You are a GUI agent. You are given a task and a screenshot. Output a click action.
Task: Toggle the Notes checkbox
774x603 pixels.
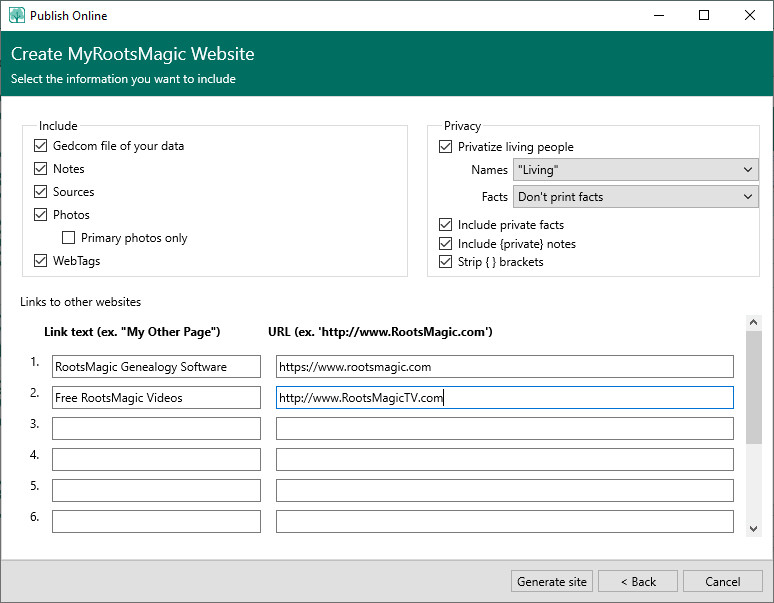41,169
